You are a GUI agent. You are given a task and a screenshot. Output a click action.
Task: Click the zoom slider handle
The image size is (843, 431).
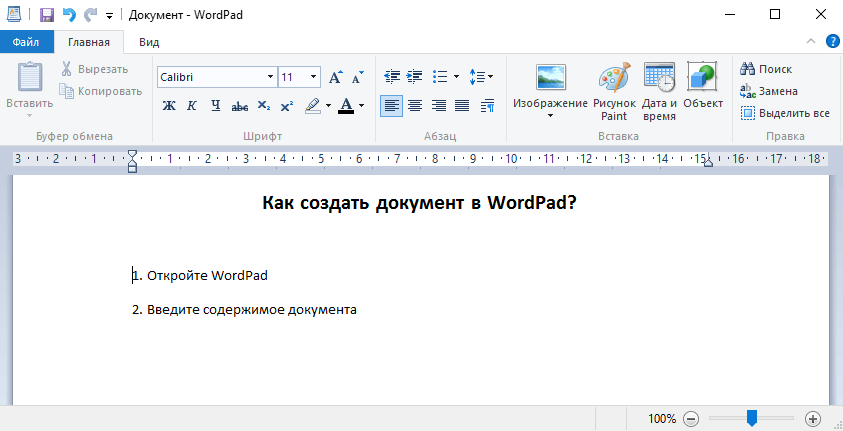click(752, 418)
